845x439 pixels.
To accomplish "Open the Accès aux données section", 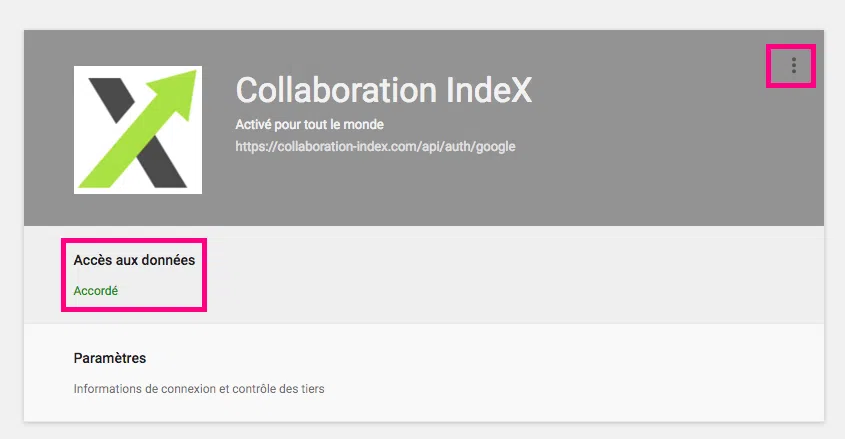I will 424,275.
